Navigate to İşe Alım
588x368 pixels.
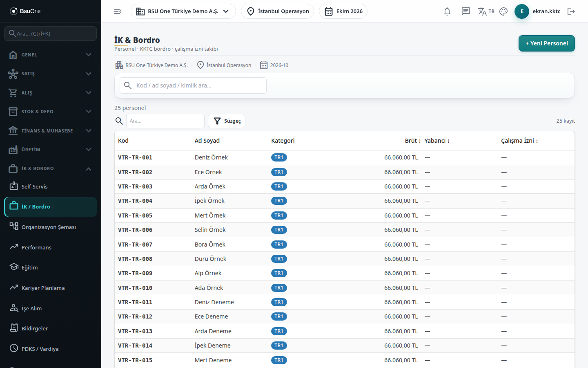[51, 308]
